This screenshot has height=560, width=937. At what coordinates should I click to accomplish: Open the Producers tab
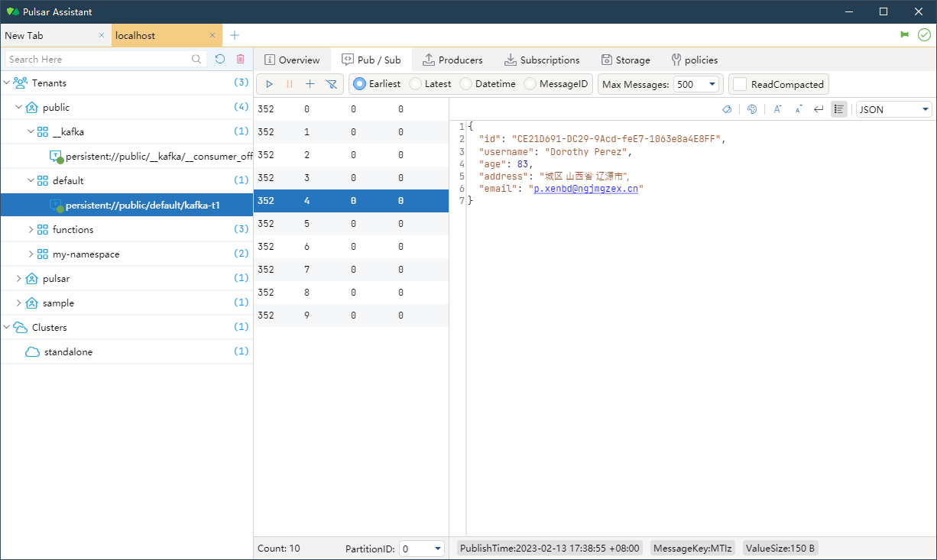point(452,60)
